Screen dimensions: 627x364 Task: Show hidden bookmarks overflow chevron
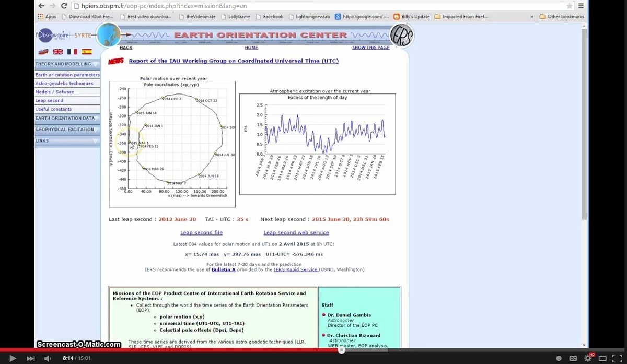pyautogui.click(x=532, y=17)
